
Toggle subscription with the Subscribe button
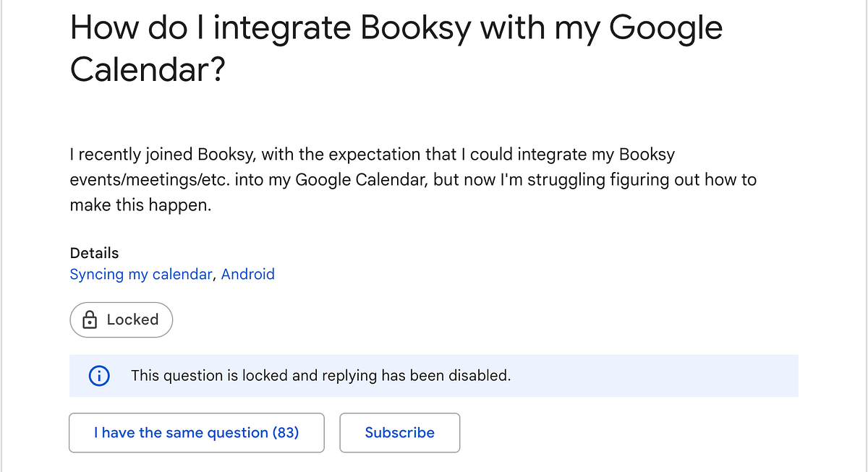point(399,432)
